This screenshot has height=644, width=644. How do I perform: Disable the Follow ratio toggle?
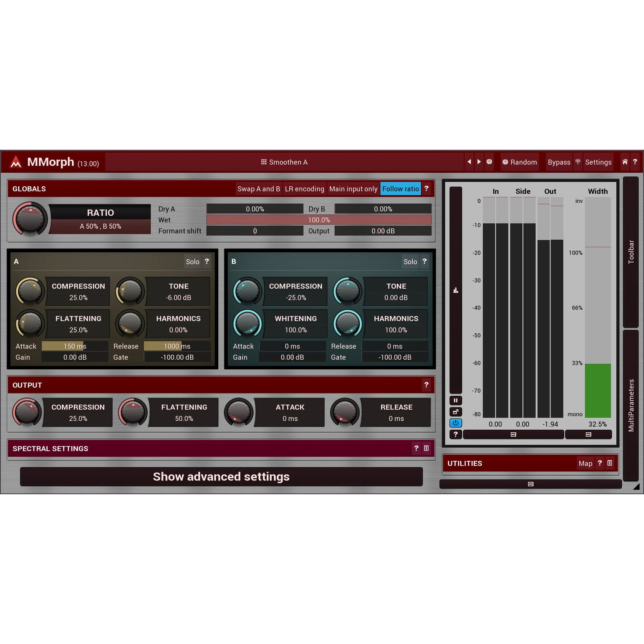point(400,189)
